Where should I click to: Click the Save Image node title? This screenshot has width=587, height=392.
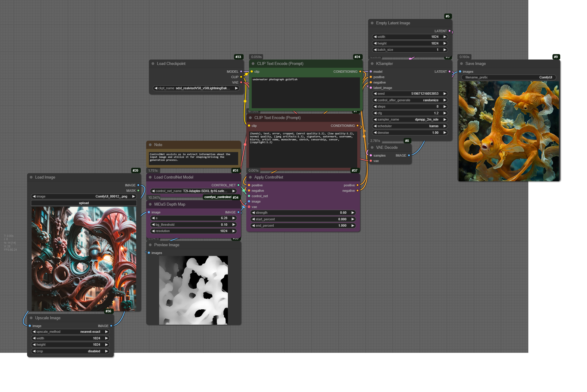point(475,64)
